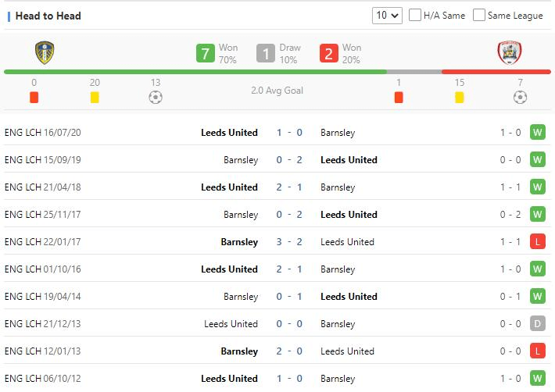Click the L result badge for 12/01/13
This screenshot has width=555, height=392.
(537, 351)
